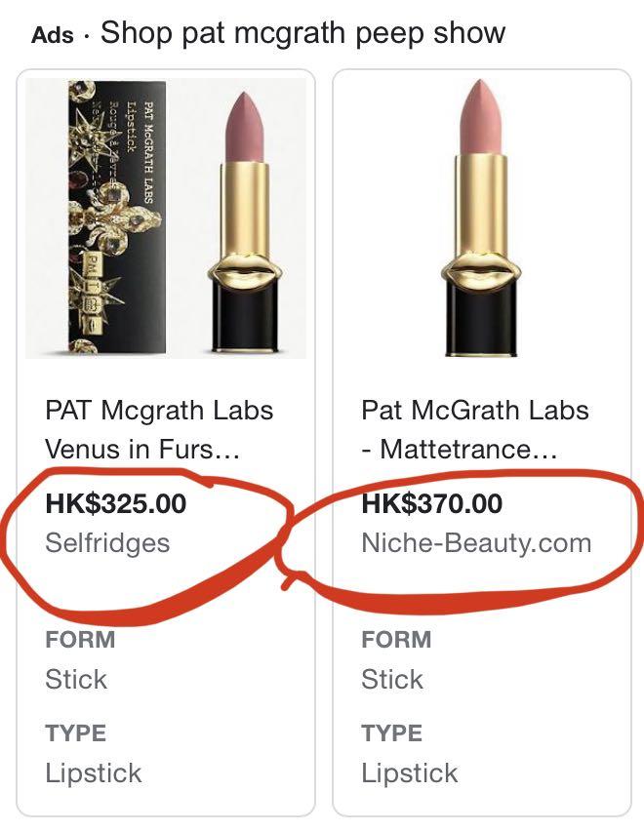Image resolution: width=644 pixels, height=831 pixels.
Task: Click the Ads label in the header
Action: click(53, 35)
